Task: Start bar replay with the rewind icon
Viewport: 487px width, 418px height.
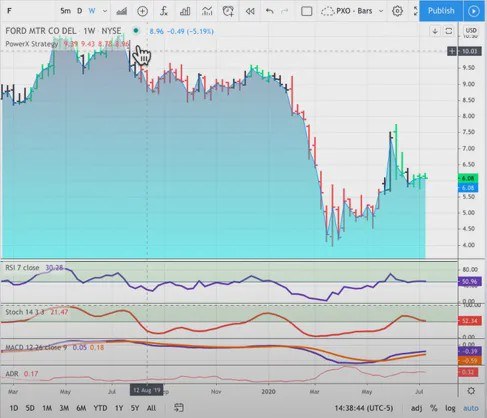Action: (x=250, y=11)
